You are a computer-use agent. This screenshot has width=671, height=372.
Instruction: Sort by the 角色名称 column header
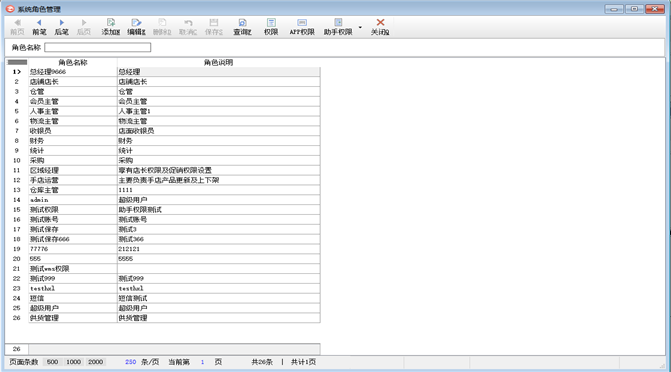tap(73, 62)
